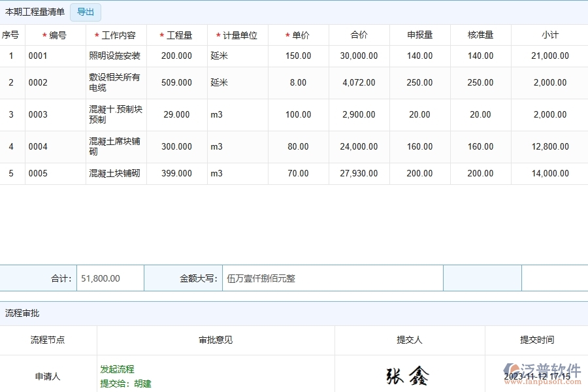Select row 1 照明设施安装
The width and height of the screenshot is (588, 392).
point(115,56)
